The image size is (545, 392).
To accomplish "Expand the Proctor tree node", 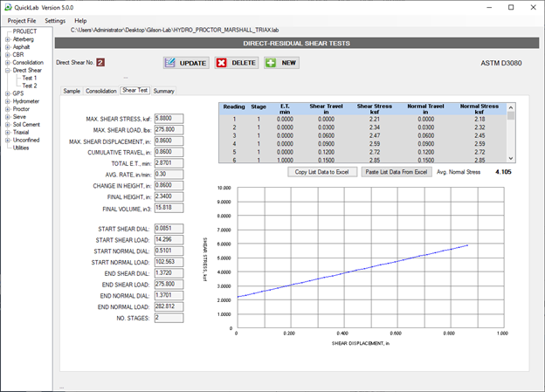I will (7, 109).
